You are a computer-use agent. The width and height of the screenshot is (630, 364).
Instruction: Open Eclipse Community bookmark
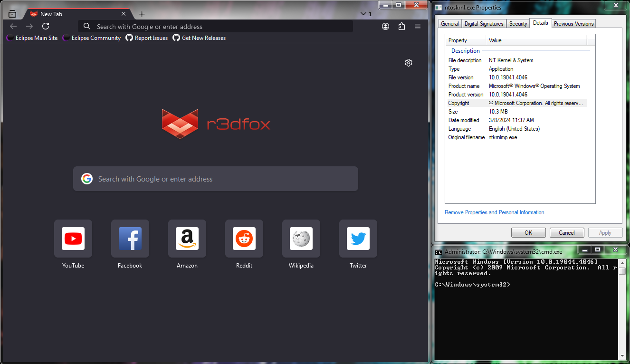pyautogui.click(x=92, y=38)
